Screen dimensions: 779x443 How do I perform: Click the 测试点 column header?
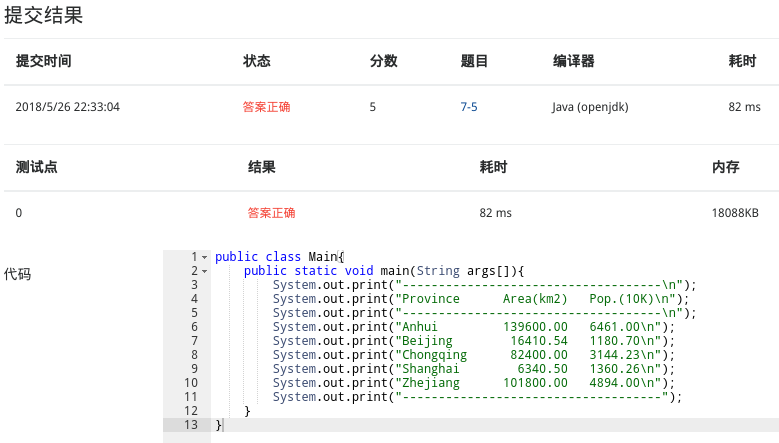click(x=36, y=167)
